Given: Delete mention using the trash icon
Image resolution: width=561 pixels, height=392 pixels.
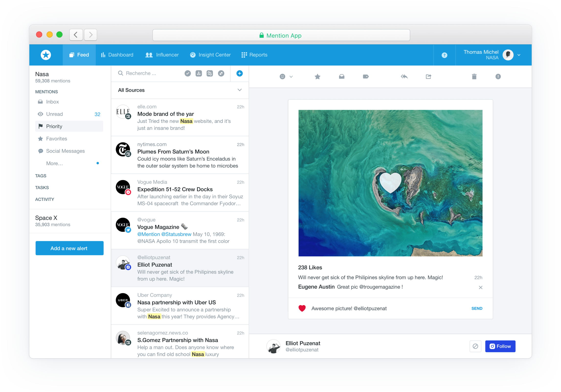Looking at the screenshot, I should click(x=474, y=77).
